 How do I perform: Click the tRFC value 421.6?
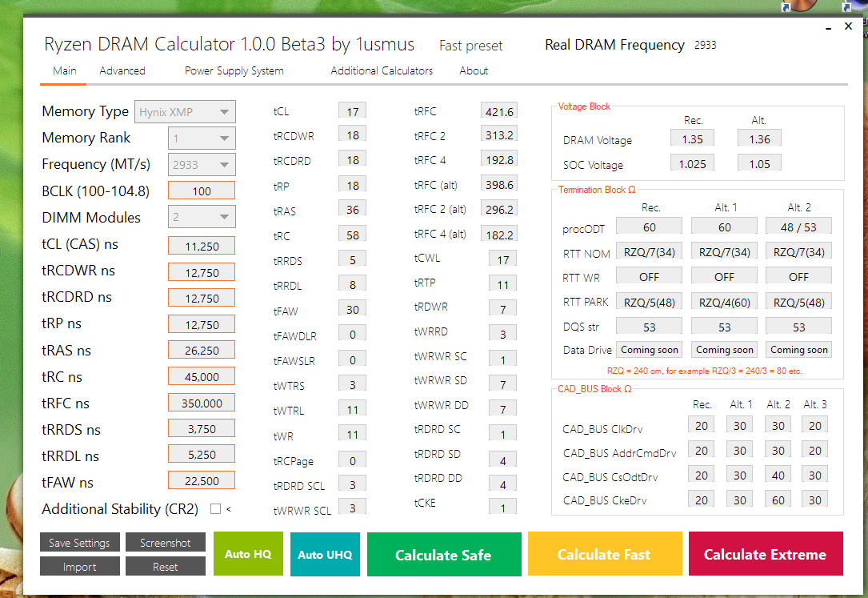pos(499,110)
